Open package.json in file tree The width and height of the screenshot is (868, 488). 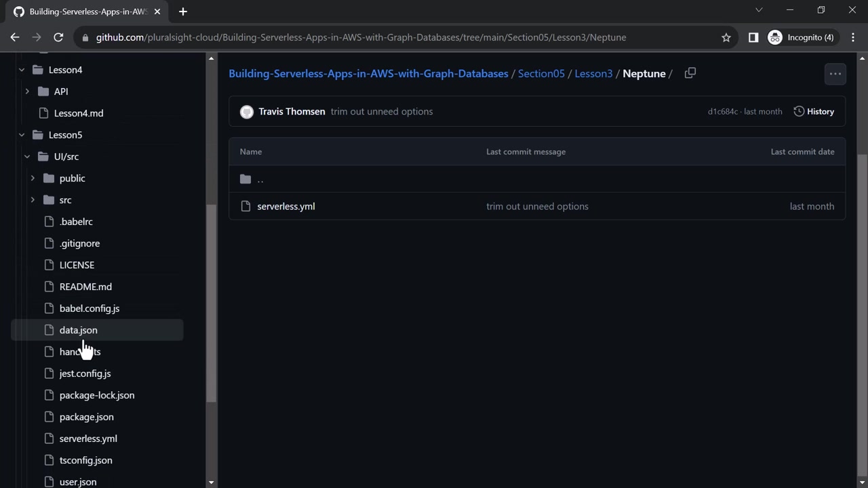[86, 417]
